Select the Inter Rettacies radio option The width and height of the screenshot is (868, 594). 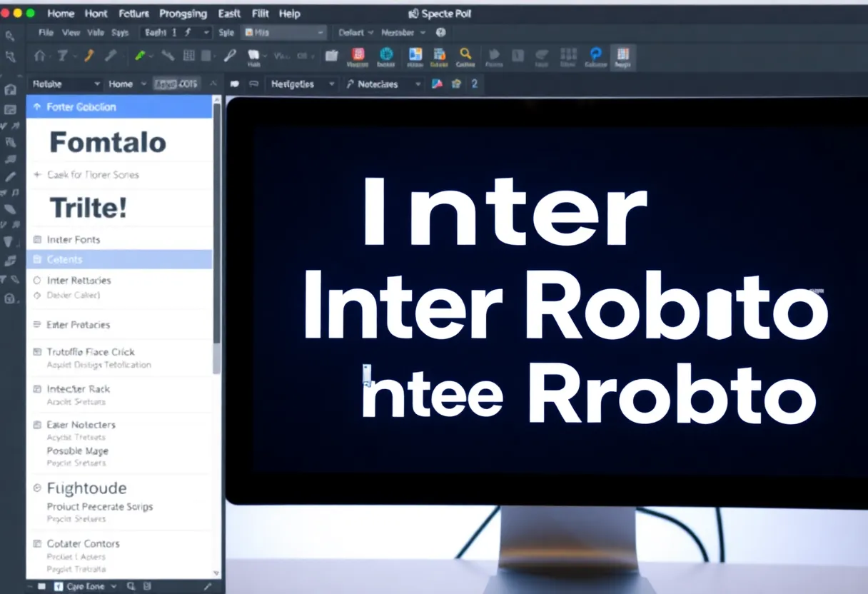click(38, 281)
